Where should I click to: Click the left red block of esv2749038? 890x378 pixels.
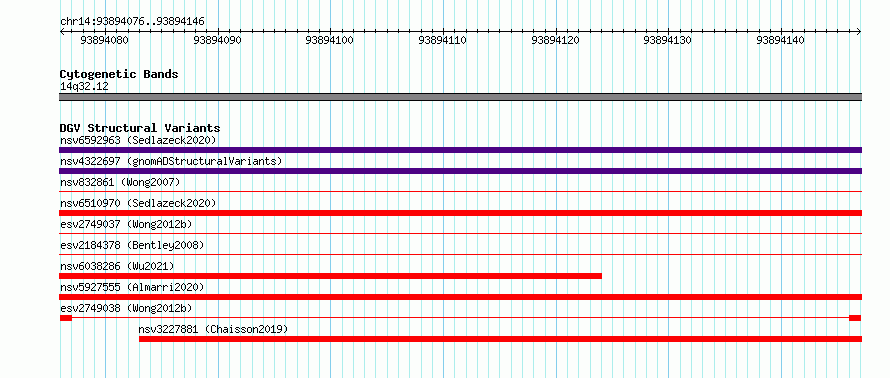click(x=66, y=318)
